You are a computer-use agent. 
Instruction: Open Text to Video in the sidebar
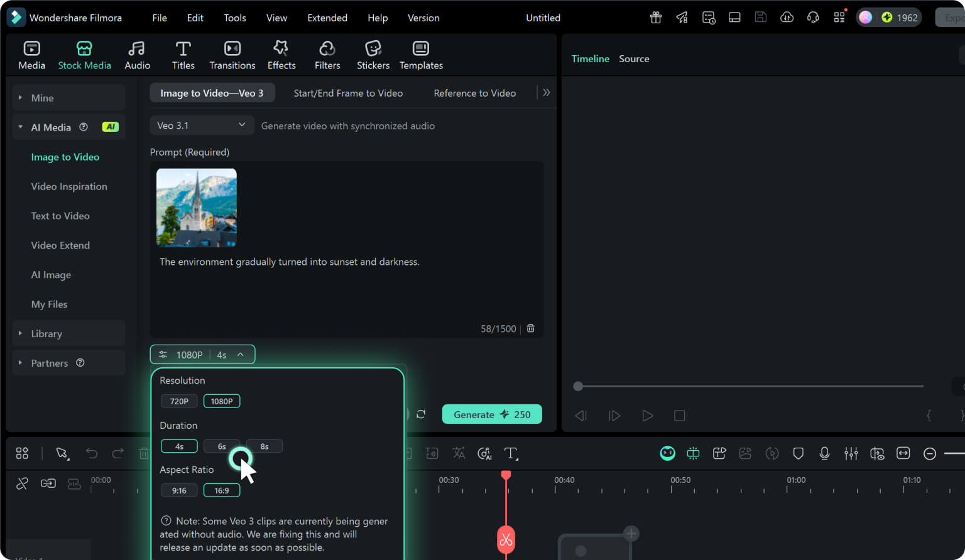pyautogui.click(x=60, y=215)
